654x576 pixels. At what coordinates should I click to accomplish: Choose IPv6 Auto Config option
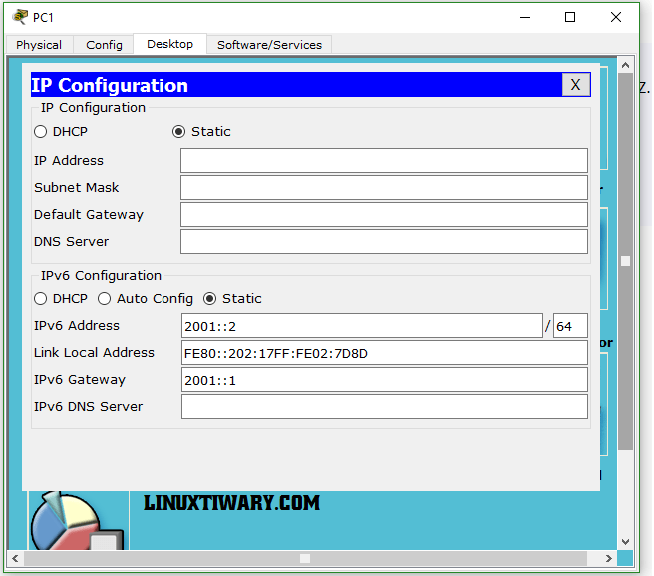(x=104, y=299)
